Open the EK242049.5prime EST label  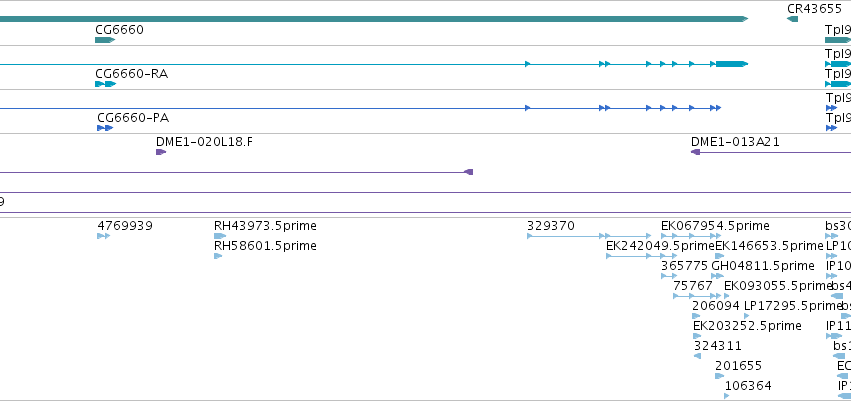click(660, 246)
